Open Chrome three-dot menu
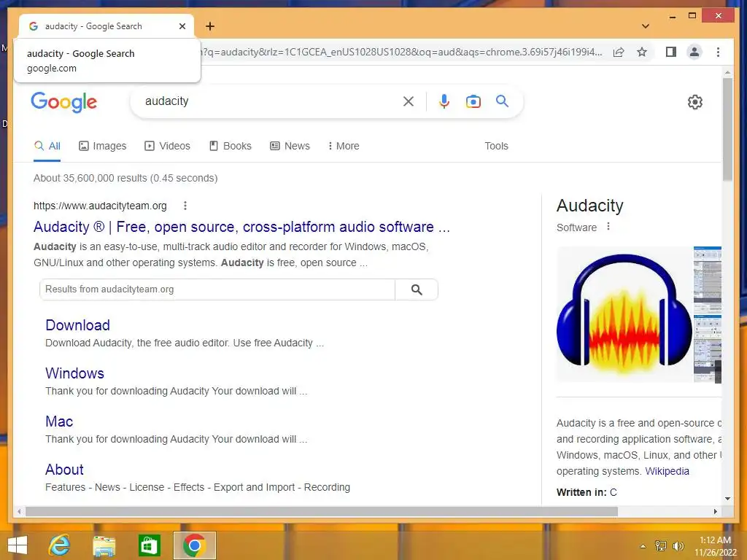 (718, 52)
